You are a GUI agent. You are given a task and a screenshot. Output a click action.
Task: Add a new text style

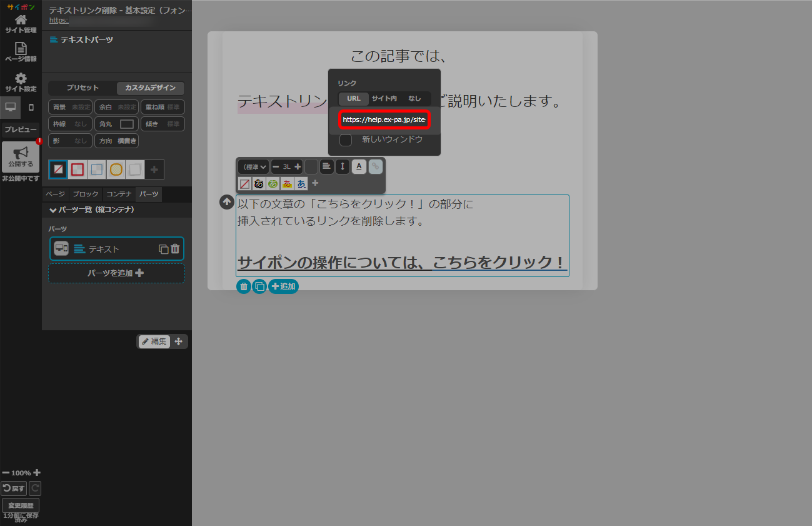click(x=315, y=183)
